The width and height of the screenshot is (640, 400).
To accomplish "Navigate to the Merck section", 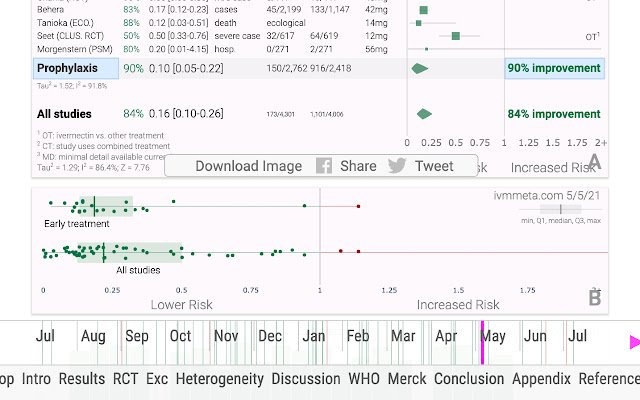I will 407,379.
